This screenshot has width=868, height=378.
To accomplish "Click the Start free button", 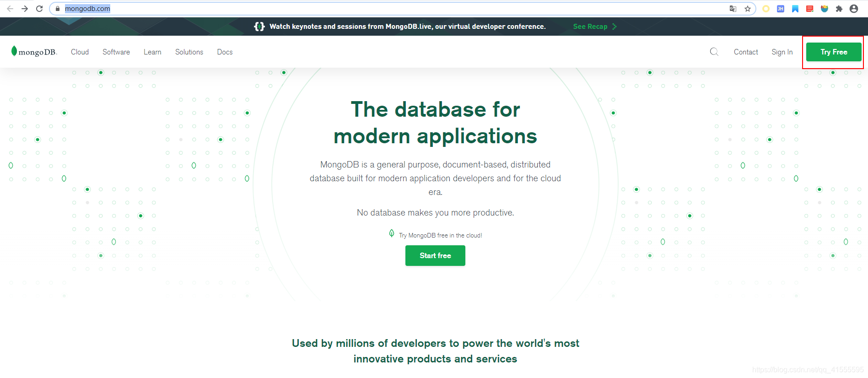I will tap(435, 255).
